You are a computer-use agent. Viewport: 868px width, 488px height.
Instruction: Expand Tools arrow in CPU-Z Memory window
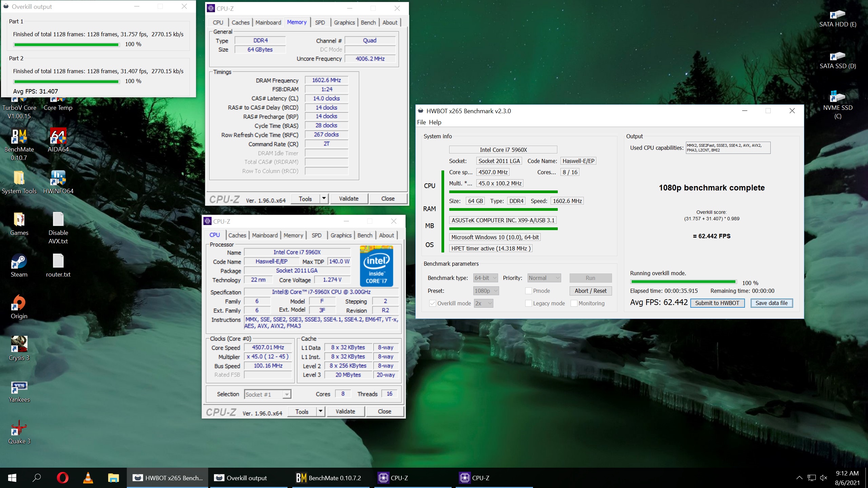pos(324,199)
